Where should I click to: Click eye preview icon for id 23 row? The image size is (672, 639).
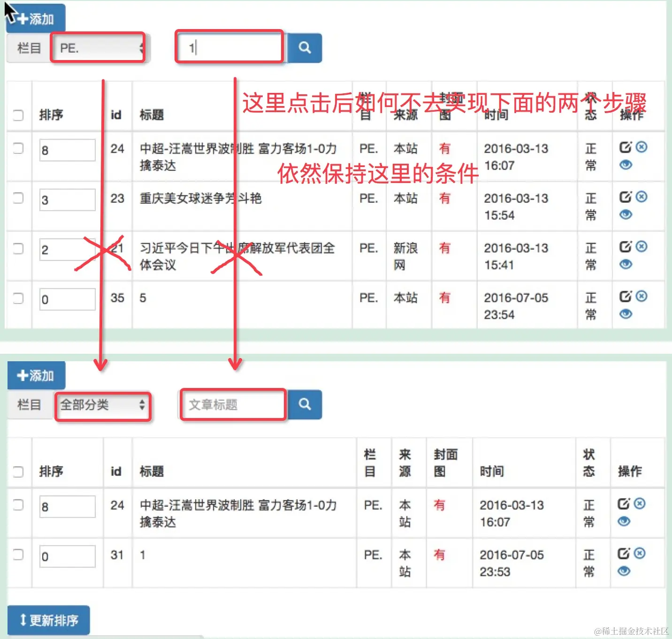pyautogui.click(x=626, y=214)
